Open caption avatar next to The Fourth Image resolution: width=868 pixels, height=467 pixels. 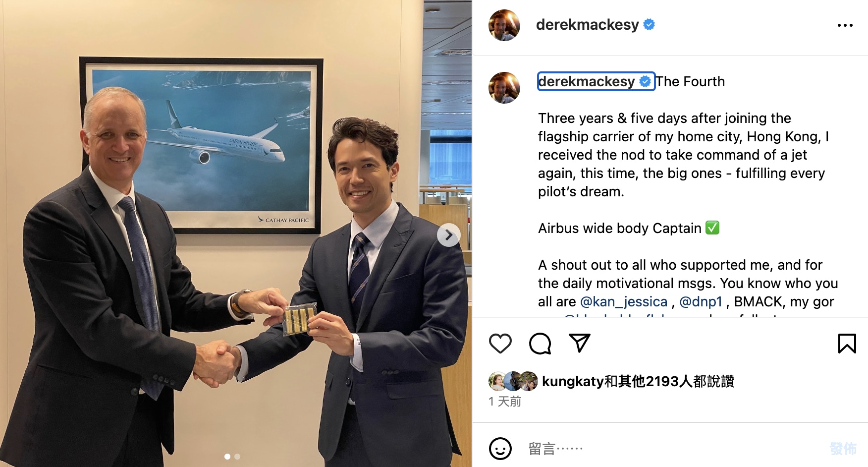pyautogui.click(x=504, y=88)
